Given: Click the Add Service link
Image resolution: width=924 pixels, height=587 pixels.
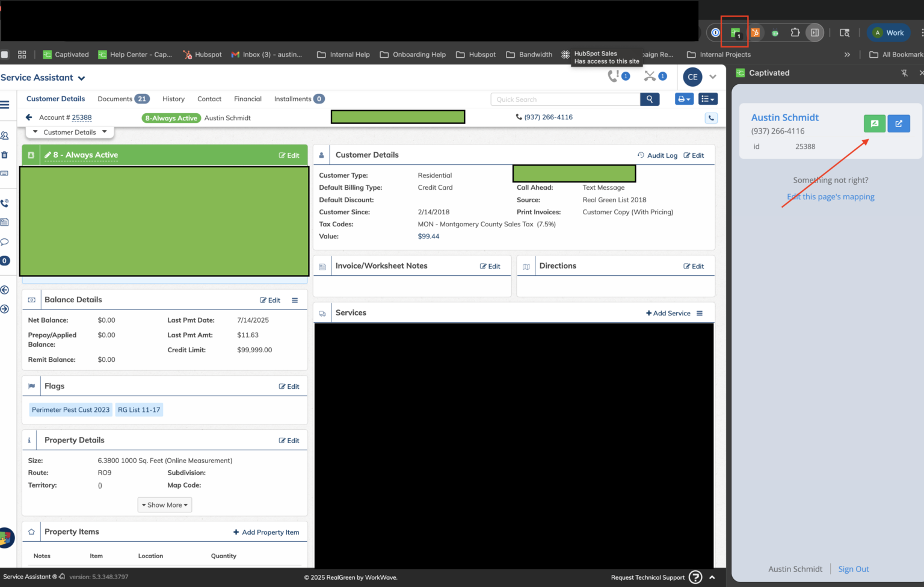Looking at the screenshot, I should tap(668, 313).
